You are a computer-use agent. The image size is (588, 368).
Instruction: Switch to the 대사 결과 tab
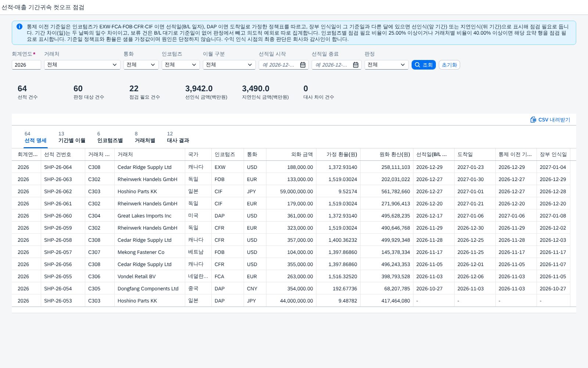tap(178, 138)
